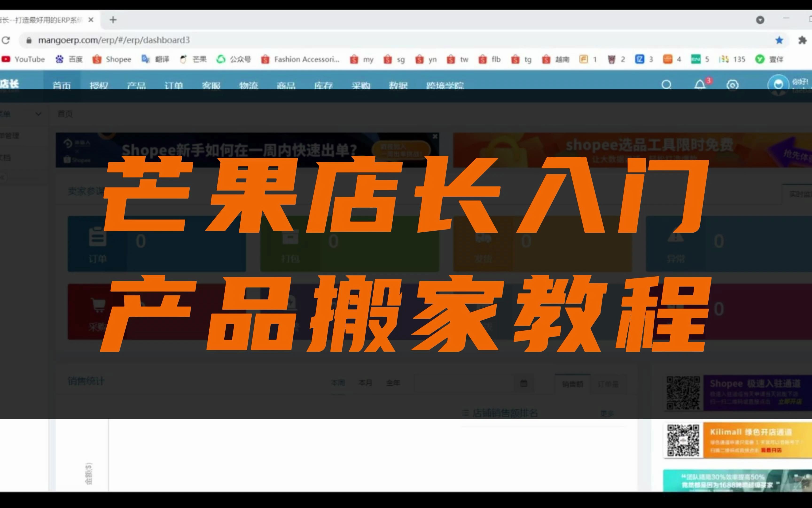
Task: Click the user avatar icon
Action: (x=778, y=85)
